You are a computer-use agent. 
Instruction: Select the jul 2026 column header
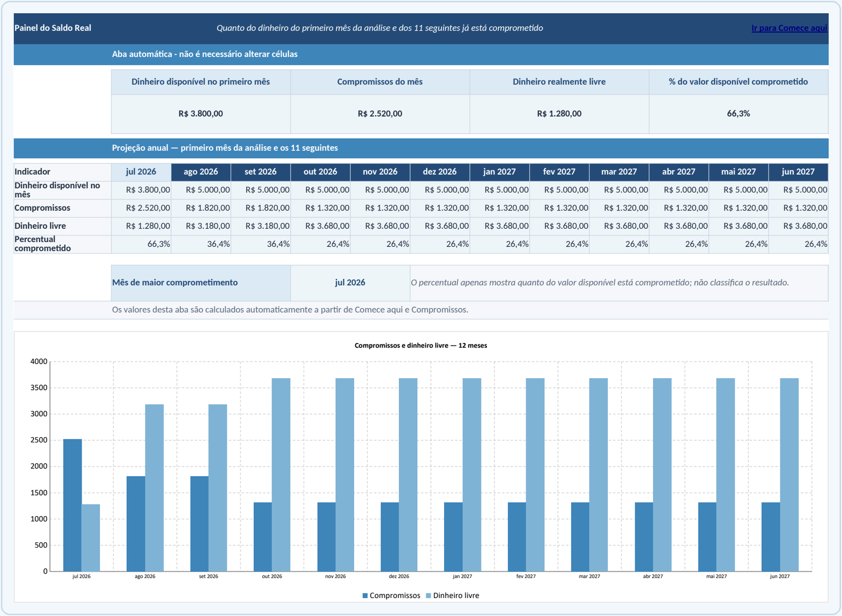click(141, 171)
